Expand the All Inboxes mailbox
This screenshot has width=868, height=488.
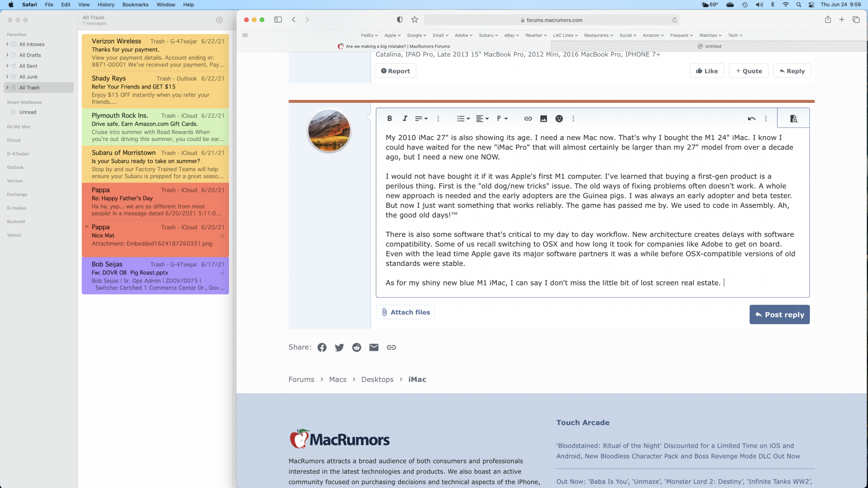point(7,44)
